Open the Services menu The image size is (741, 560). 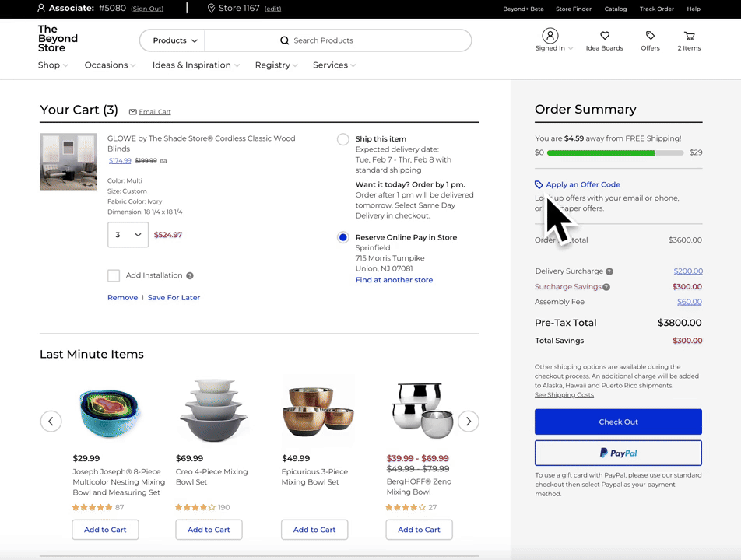[x=334, y=65]
